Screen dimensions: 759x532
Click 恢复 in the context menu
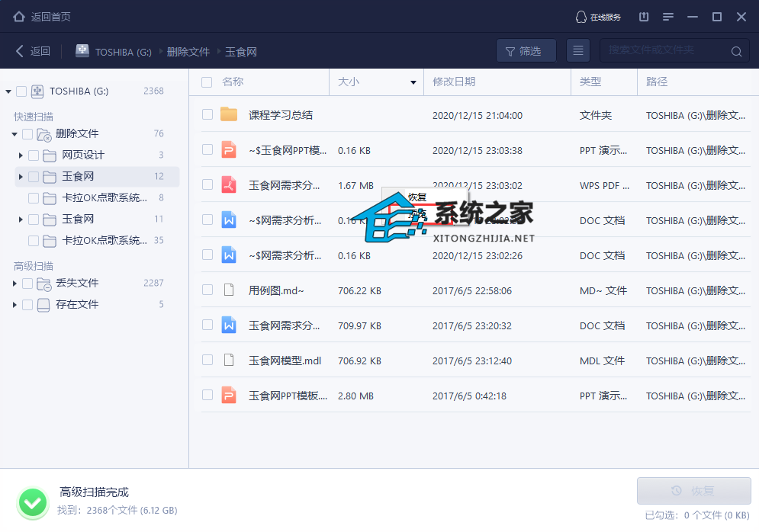pyautogui.click(x=417, y=197)
